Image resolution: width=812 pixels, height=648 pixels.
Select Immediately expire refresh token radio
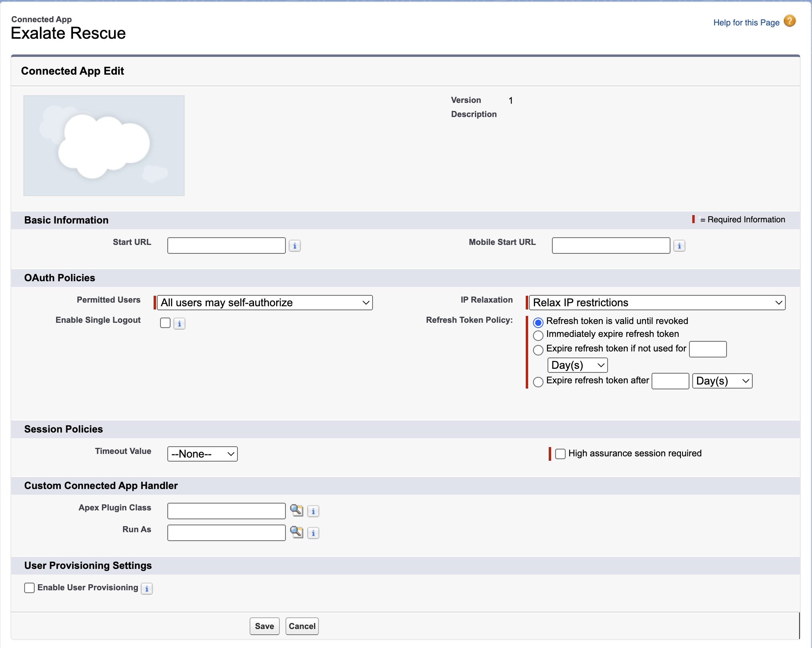(538, 335)
